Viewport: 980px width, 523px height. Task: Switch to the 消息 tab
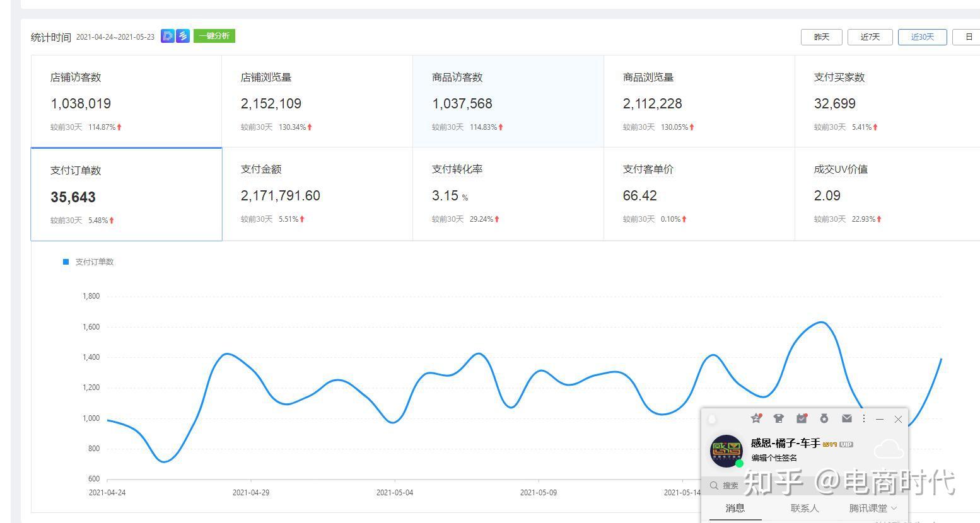[735, 508]
